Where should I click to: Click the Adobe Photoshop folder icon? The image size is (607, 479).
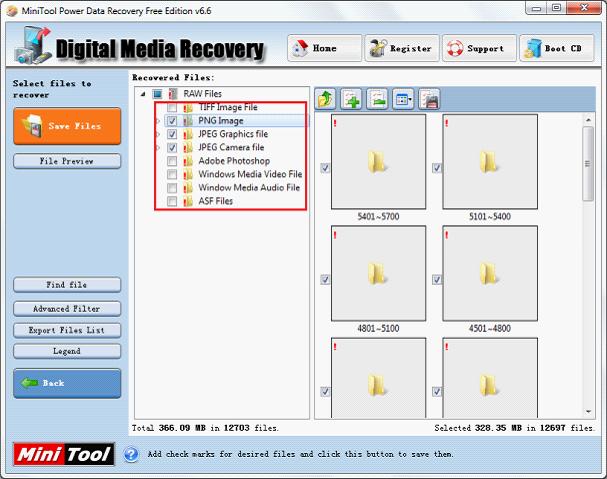188,161
